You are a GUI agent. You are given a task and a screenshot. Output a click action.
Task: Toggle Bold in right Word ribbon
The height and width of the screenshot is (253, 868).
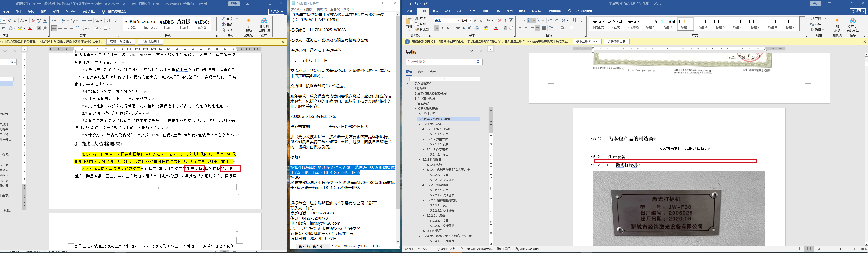tap(437, 28)
